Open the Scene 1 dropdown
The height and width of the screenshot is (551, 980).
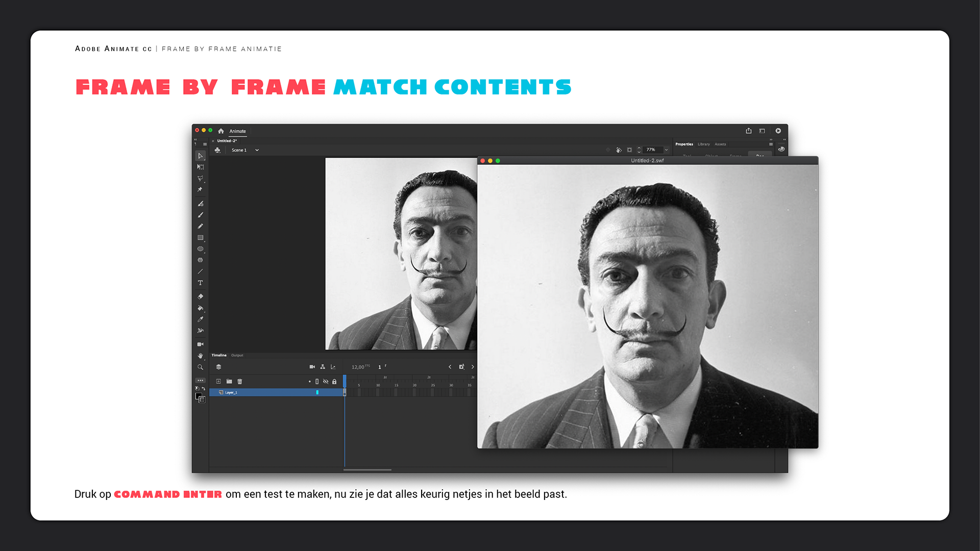click(x=257, y=150)
